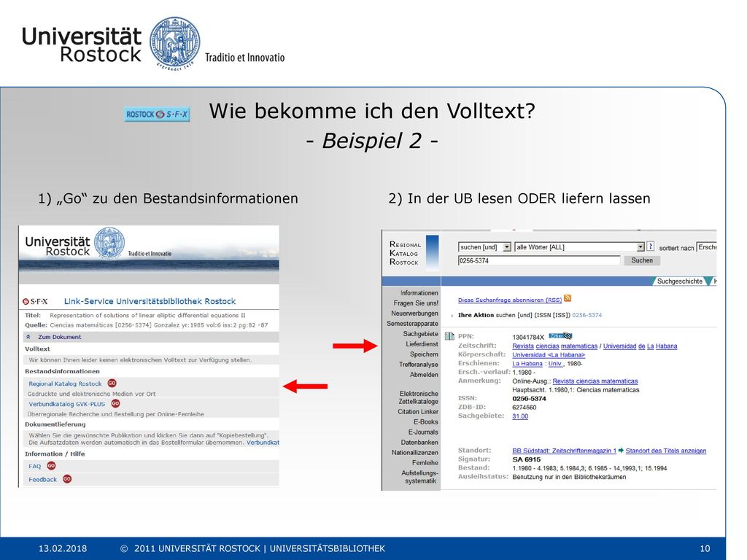Click 'Standort des Titels anzeigen' link
Viewport: 747px width, 560px height.
point(666,451)
